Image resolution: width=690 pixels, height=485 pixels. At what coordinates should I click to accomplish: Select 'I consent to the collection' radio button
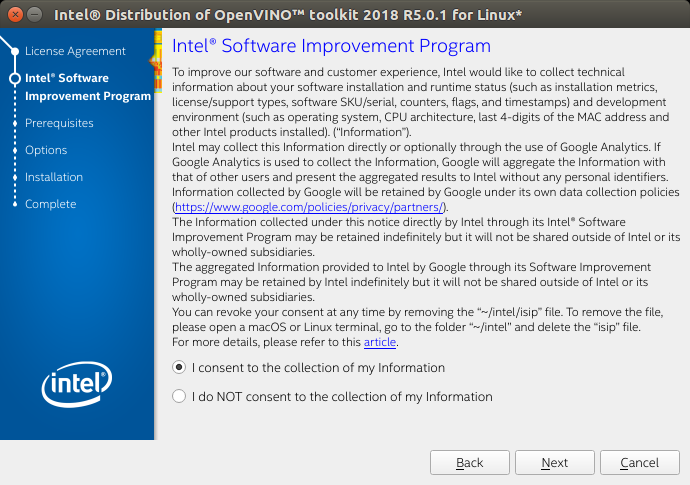point(179,367)
